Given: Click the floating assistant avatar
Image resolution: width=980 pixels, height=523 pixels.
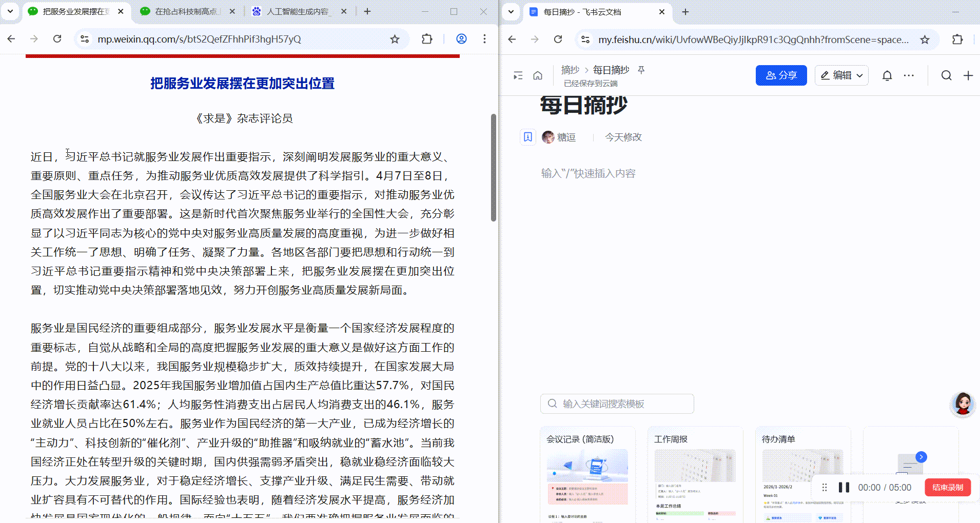Looking at the screenshot, I should tap(963, 405).
